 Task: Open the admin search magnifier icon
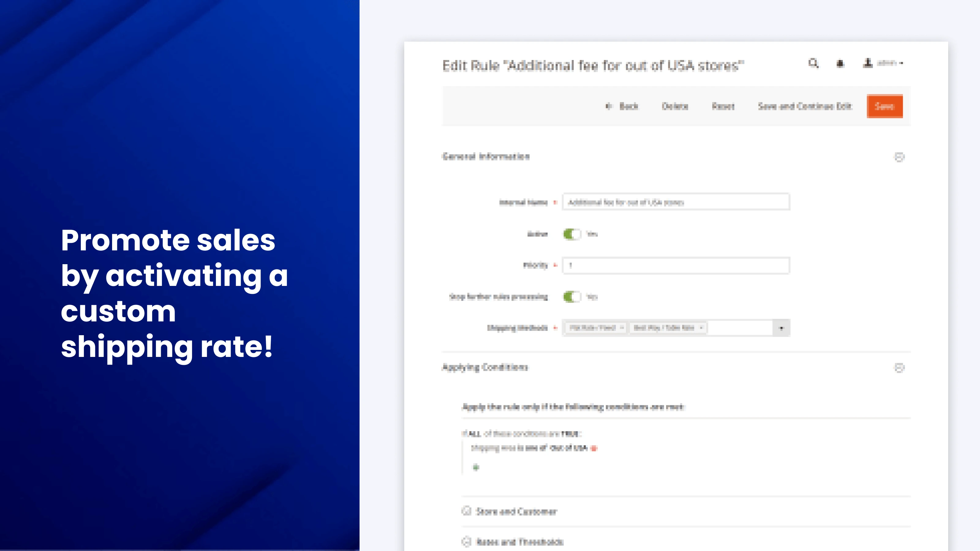tap(813, 63)
